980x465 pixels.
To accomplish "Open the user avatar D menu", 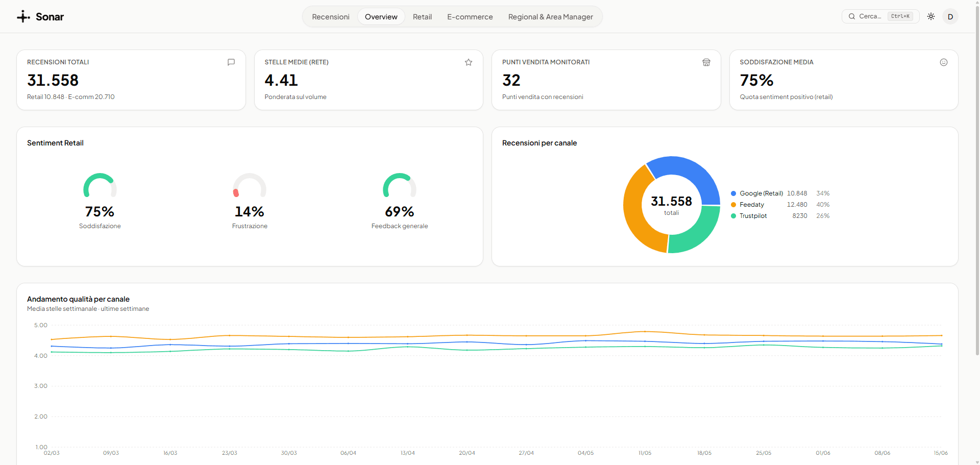I will coord(950,16).
